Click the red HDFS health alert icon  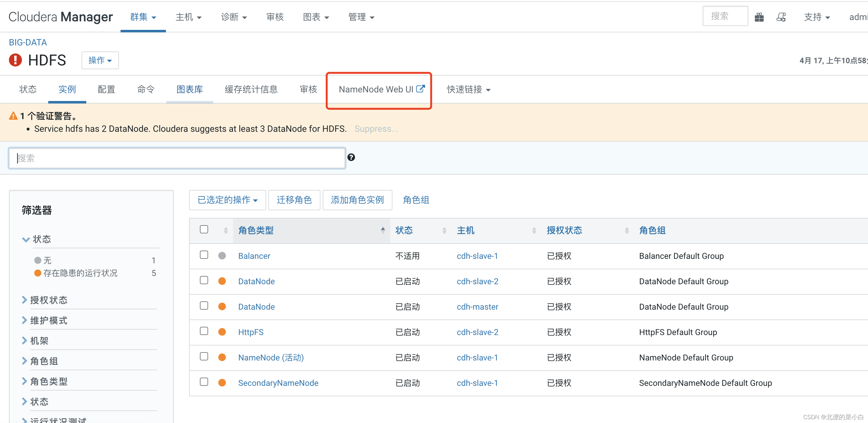coord(15,60)
